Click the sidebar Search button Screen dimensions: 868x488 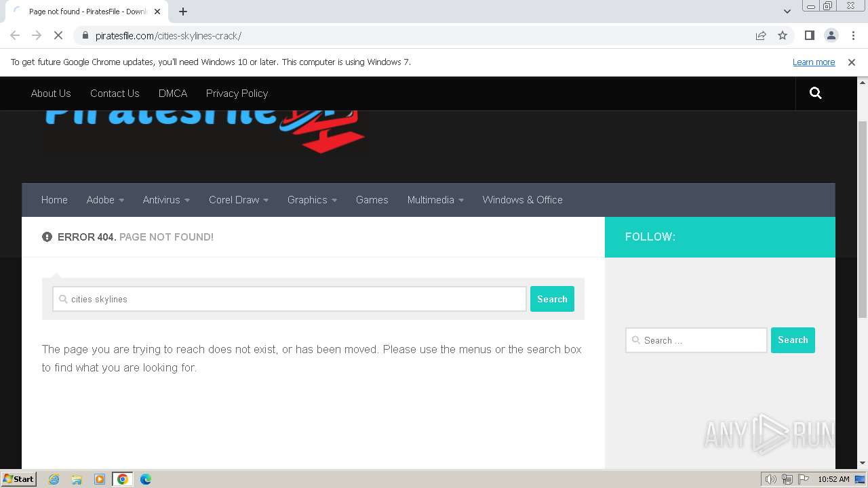click(x=793, y=340)
